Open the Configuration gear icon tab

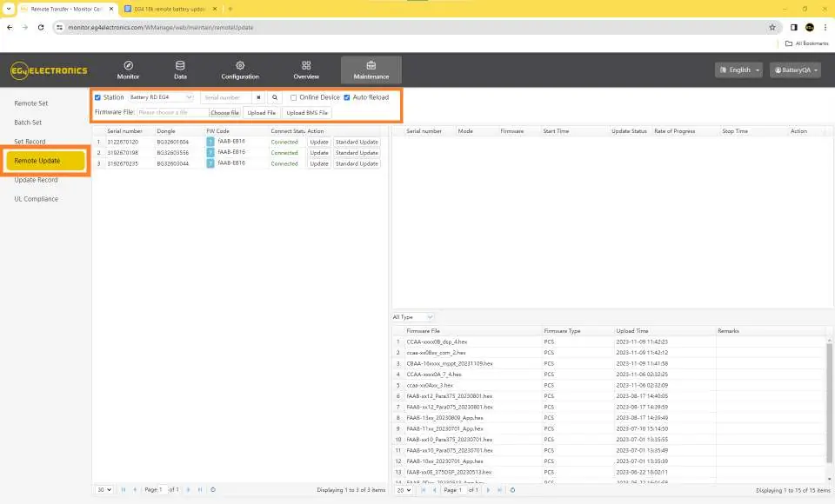(x=240, y=70)
